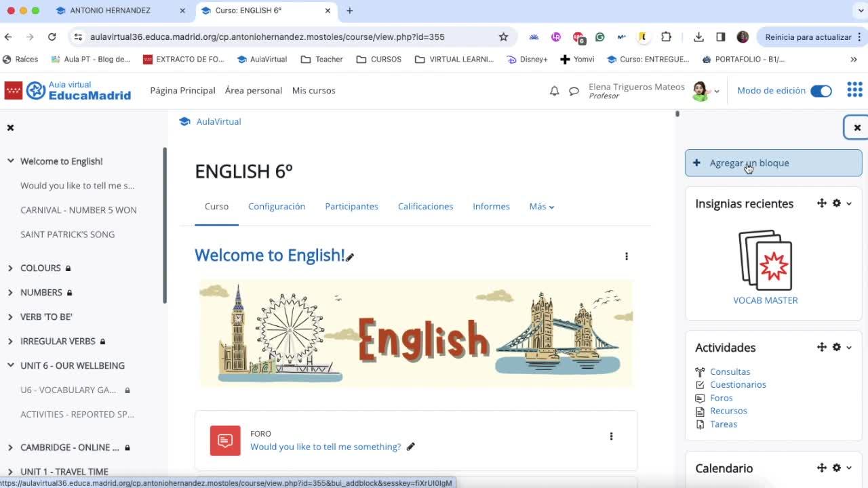Open Área personal from the top menu
Screen dimensions: 868x488
[254, 90]
